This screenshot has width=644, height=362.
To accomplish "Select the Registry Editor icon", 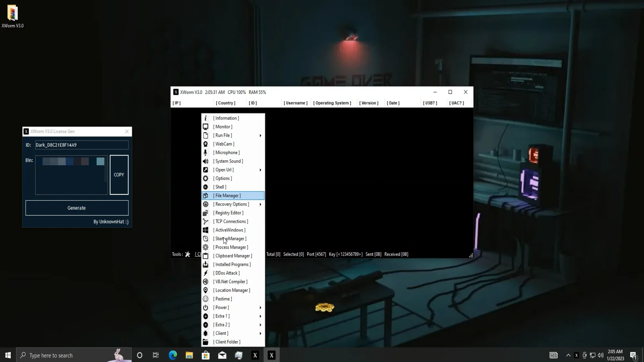I will pos(206,213).
